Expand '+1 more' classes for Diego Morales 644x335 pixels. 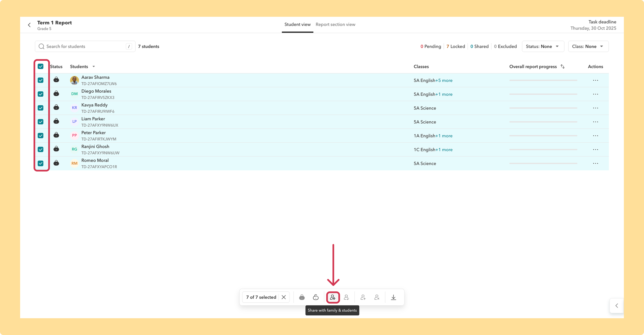point(444,94)
